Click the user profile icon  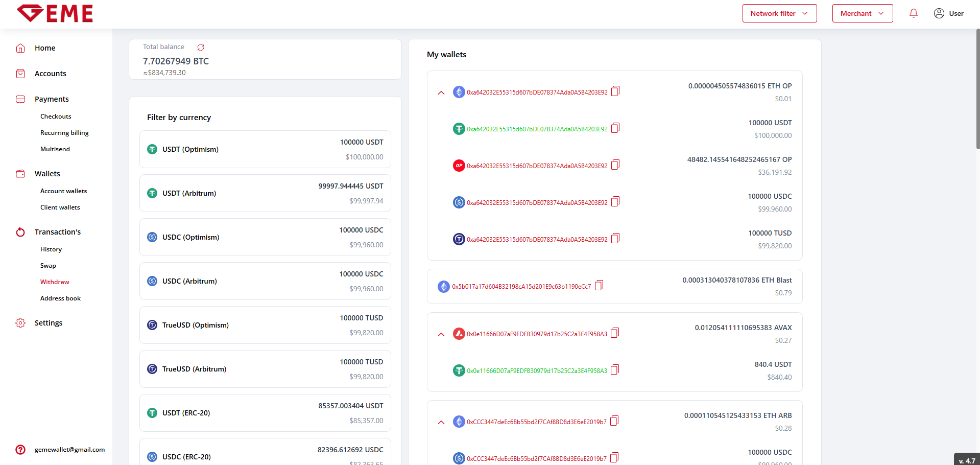coord(939,13)
